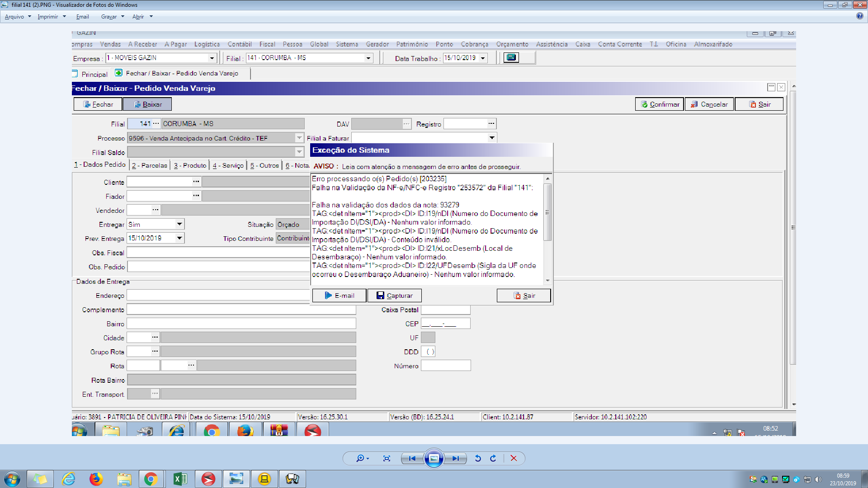This screenshot has height=488, width=868.
Task: Switch to the 3 - Produto tab
Action: pos(190,165)
